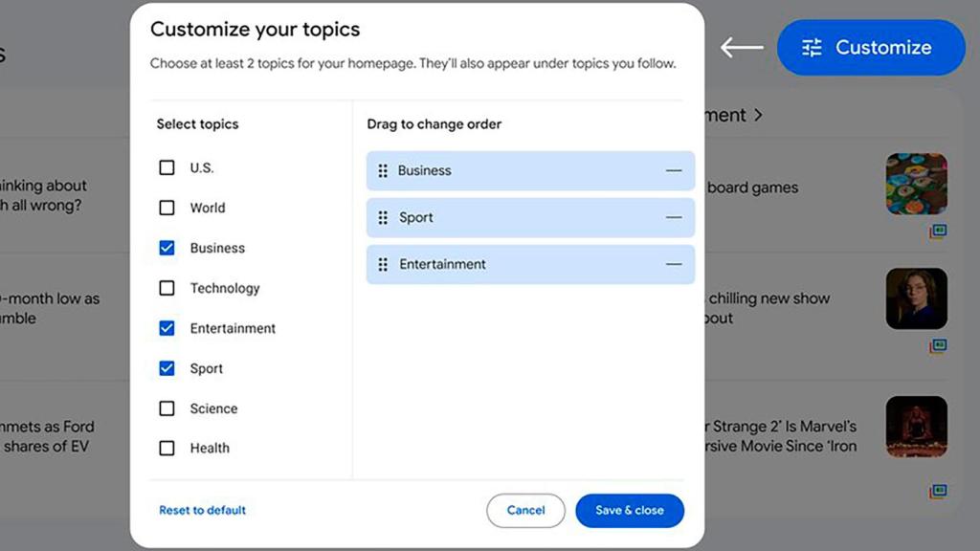Click the drag handle next to Sport

pyautogui.click(x=383, y=217)
